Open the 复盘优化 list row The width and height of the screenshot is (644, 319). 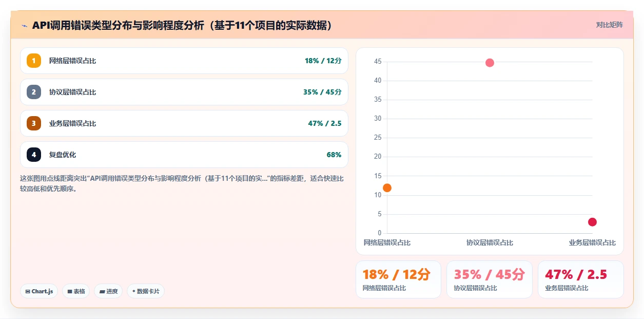184,155
